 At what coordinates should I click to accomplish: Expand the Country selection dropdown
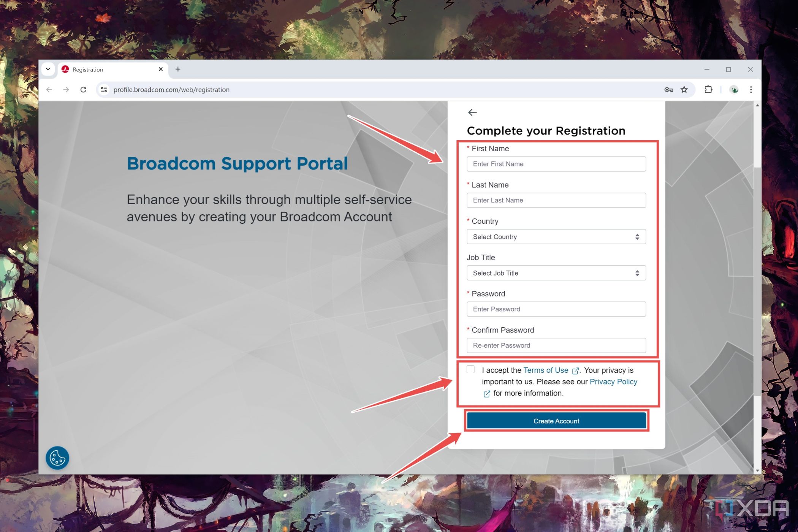556,236
